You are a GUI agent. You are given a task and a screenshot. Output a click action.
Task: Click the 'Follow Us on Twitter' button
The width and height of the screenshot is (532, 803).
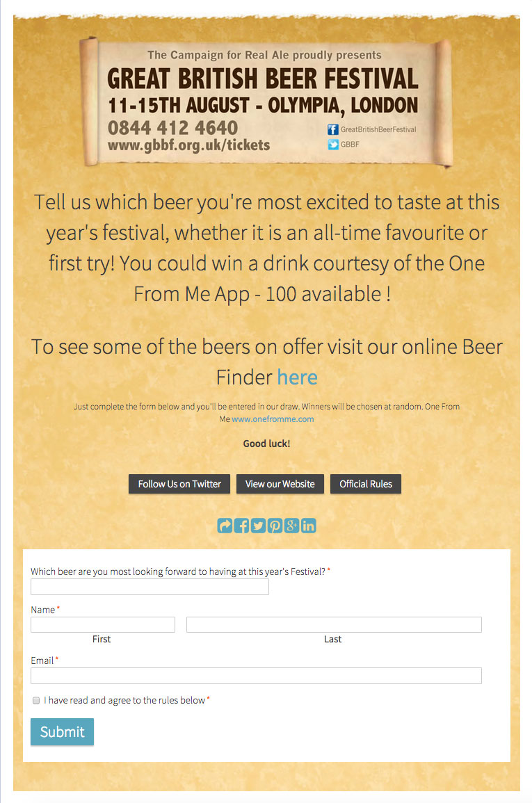(179, 484)
